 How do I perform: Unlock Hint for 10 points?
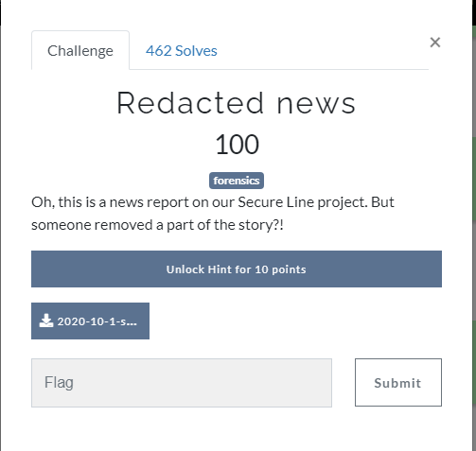(237, 269)
